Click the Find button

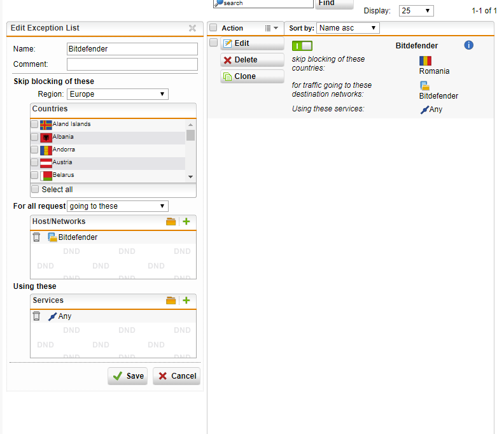[x=334, y=3]
